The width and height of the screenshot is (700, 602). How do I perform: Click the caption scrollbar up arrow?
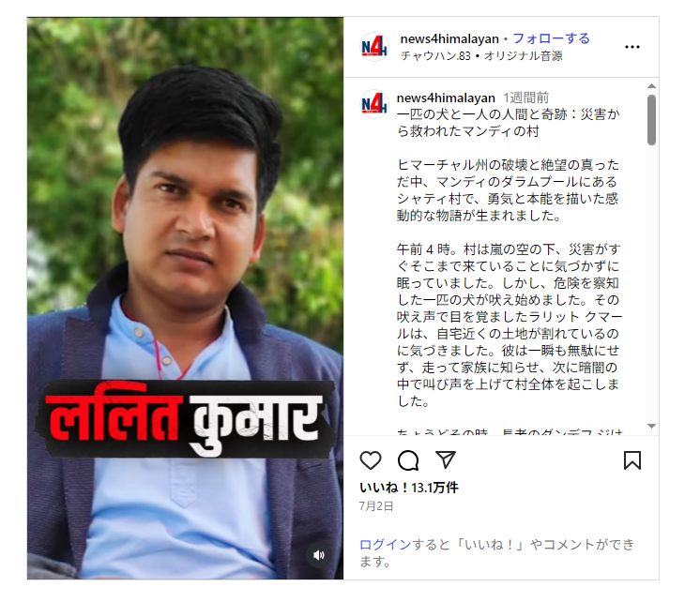651,86
